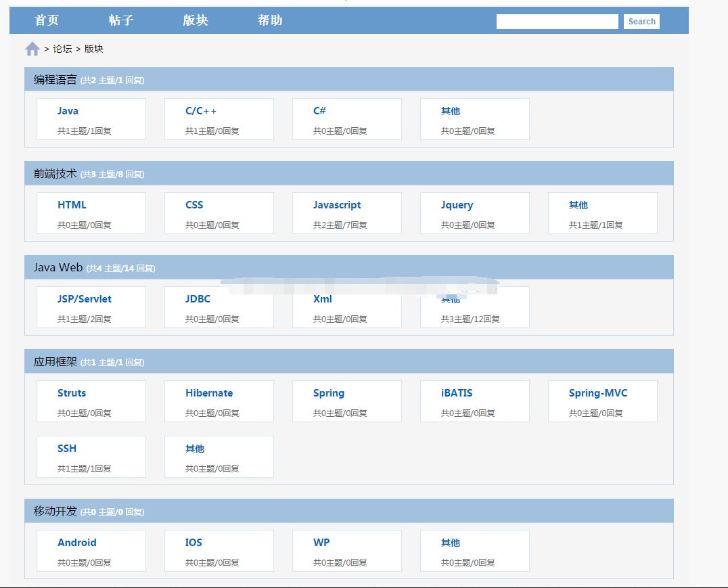The image size is (728, 588).
Task: Open the Android board
Action: pyautogui.click(x=77, y=543)
